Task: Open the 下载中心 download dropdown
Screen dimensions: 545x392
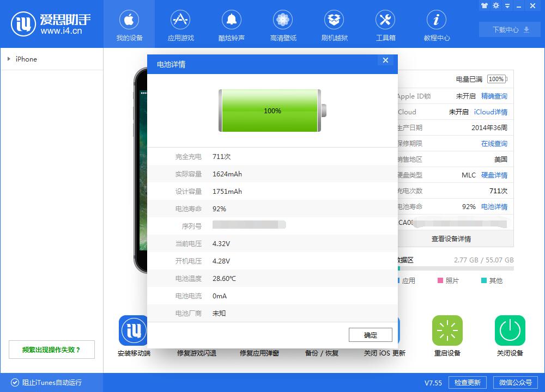Action: pyautogui.click(x=509, y=29)
